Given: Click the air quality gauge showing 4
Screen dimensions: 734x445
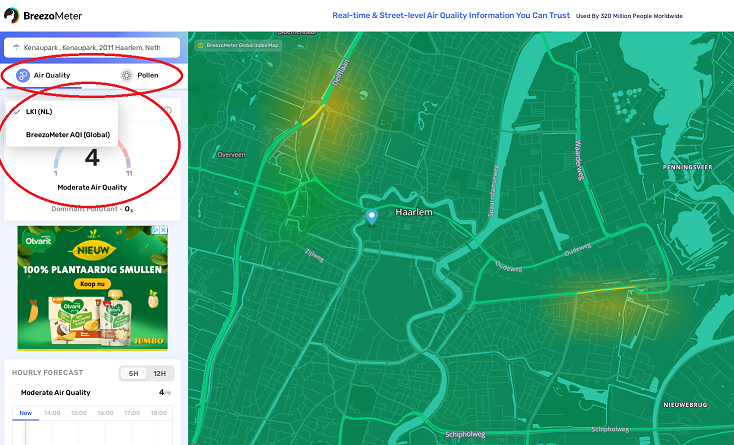Looking at the screenshot, I should [x=92, y=158].
